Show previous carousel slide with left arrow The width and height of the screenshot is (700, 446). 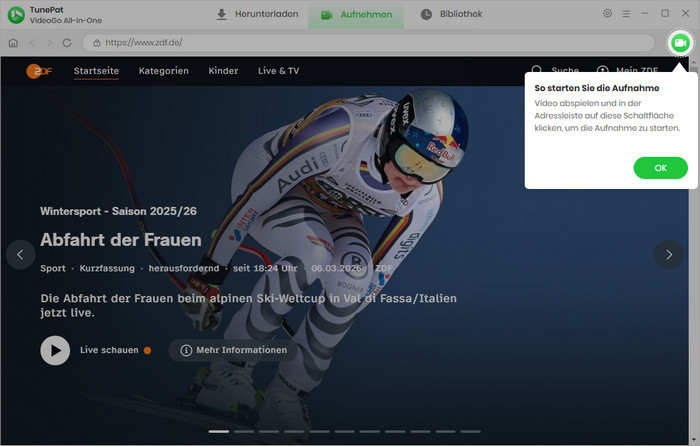[20, 254]
